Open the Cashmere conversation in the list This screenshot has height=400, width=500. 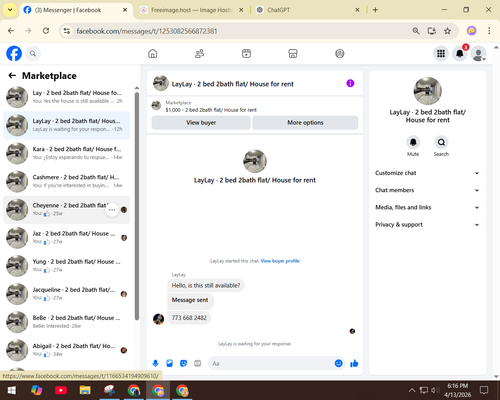(67, 181)
